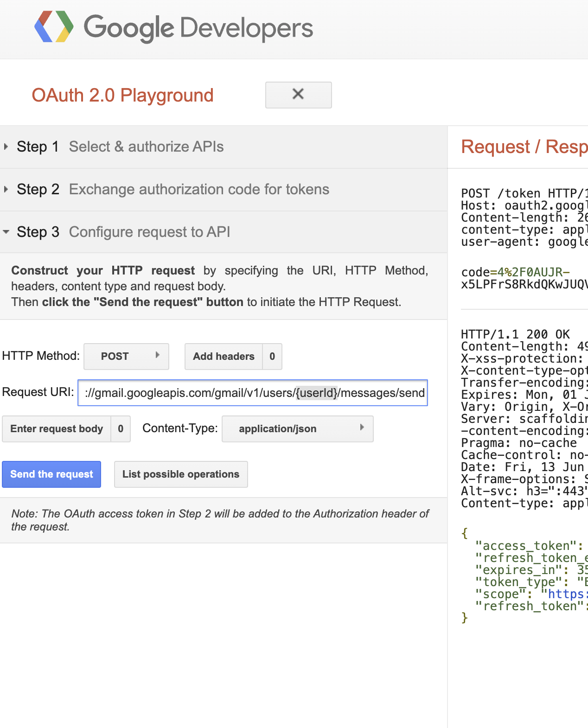Focus the Request URI input field

(253, 393)
